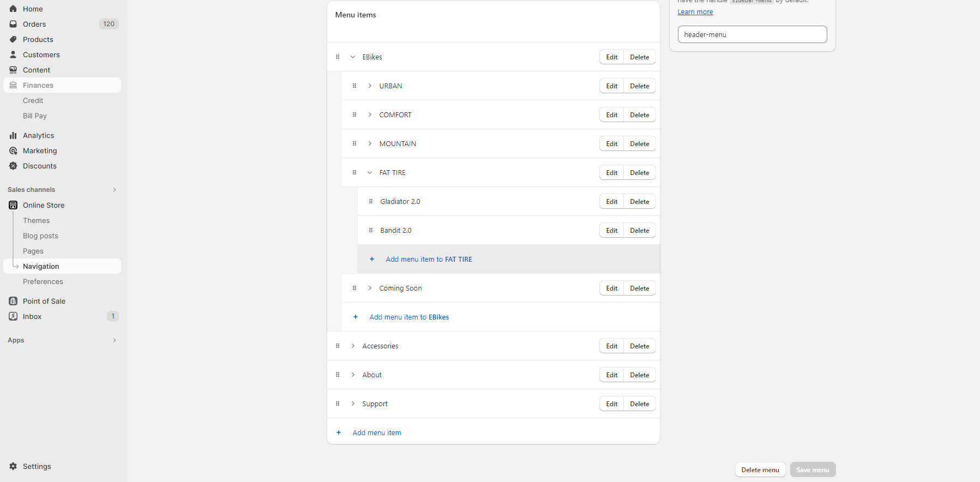Image resolution: width=980 pixels, height=482 pixels.
Task: Open Themes under Online Store
Action: point(36,220)
